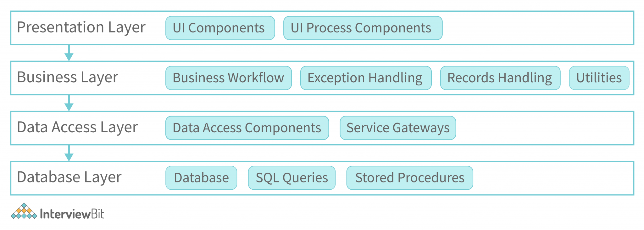The width and height of the screenshot is (644, 230).
Task: Click the Presentation Layer label
Action: pos(81,27)
